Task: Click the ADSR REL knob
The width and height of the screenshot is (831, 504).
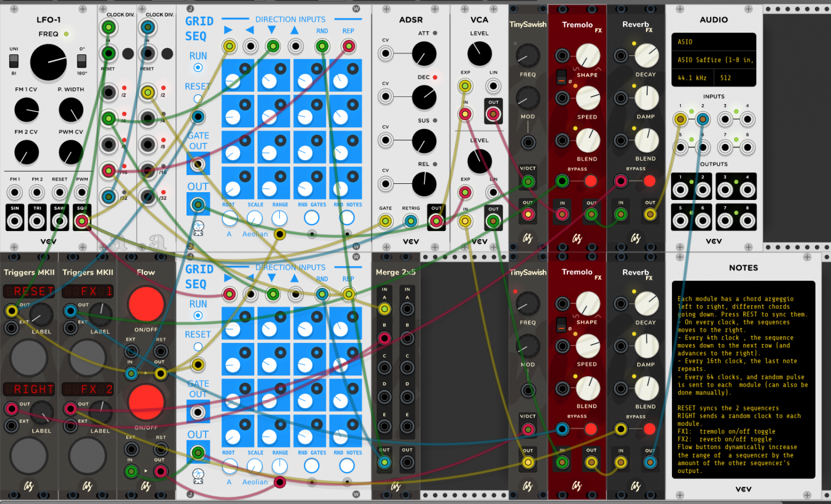Action: pos(424,184)
